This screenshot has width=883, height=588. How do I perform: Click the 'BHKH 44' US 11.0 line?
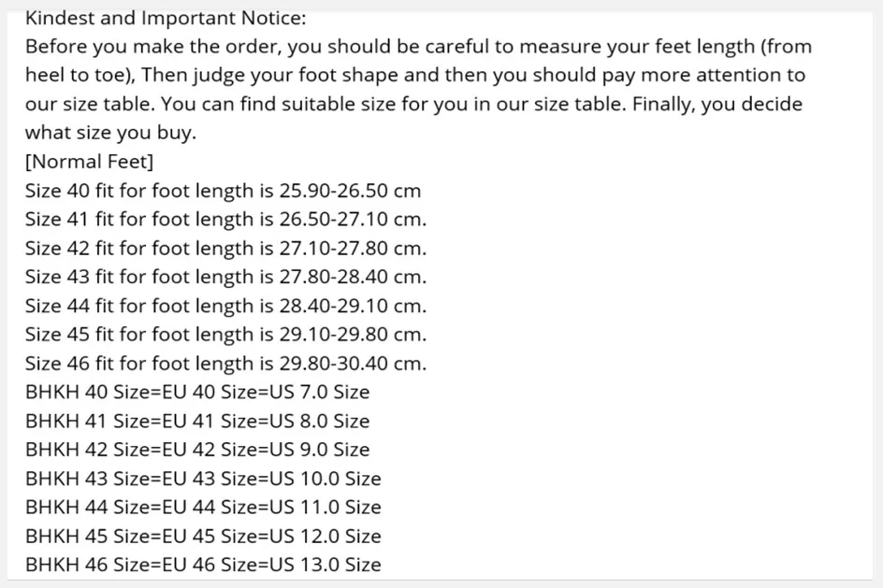click(x=203, y=507)
